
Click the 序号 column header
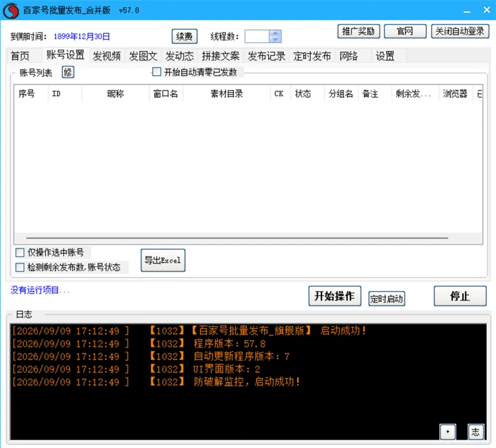coord(31,94)
